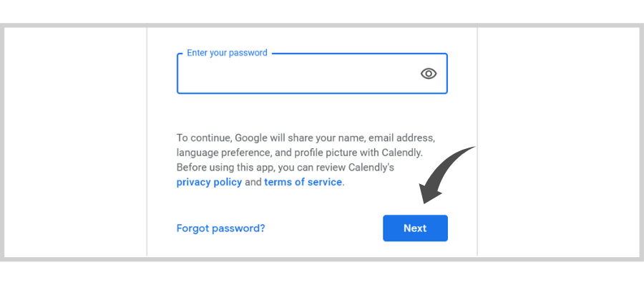Image resolution: width=644 pixels, height=303 pixels.
Task: Select the blue-outlined password text box
Action: pos(312,74)
